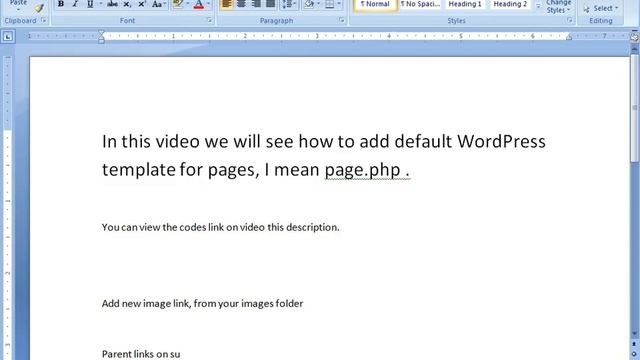Open the Select dropdown in Editing
The width and height of the screenshot is (640, 360).
[x=601, y=8]
